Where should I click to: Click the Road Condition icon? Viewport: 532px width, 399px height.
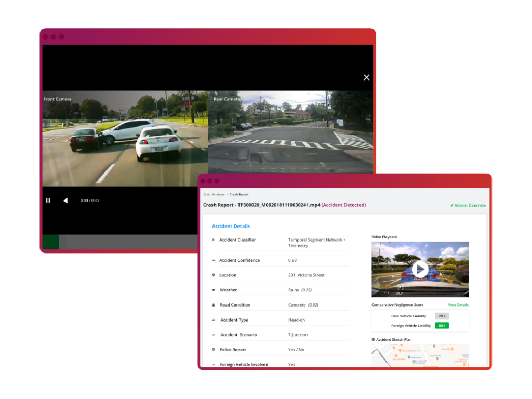pos(214,305)
